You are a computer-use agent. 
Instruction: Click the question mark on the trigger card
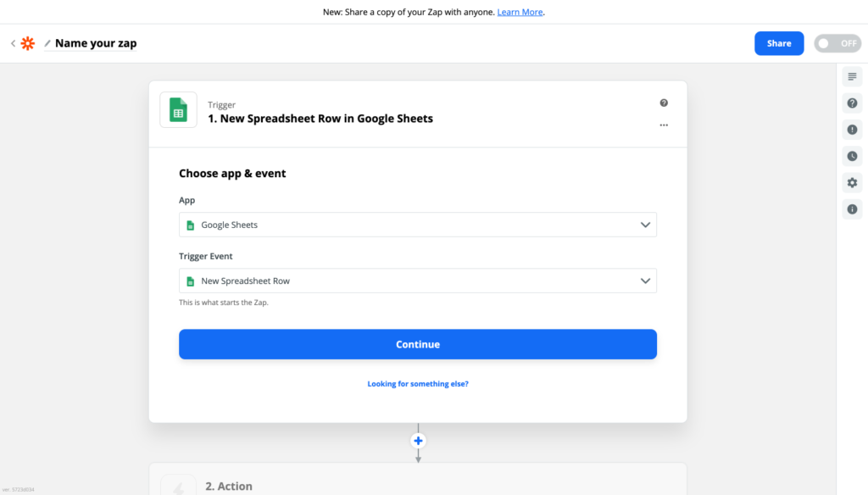click(x=664, y=102)
